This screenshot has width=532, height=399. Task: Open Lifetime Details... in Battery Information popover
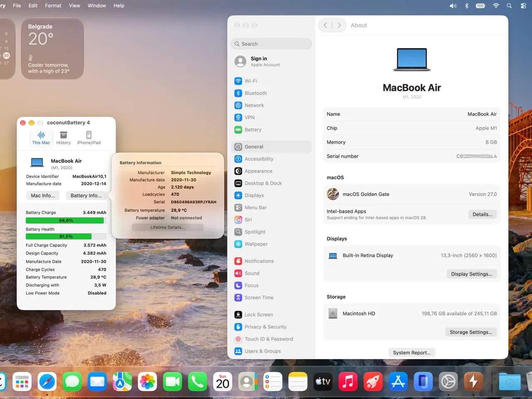pos(168,227)
